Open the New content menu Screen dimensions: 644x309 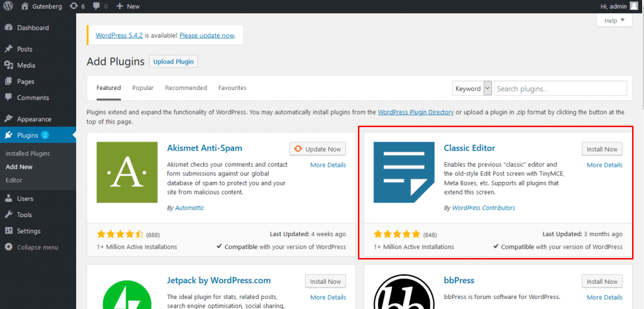(128, 6)
